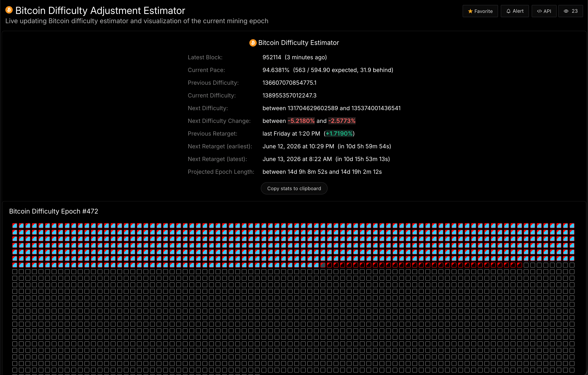This screenshot has width=588, height=375.
Task: Click Bitcoin icon next to Difficulty Estimator heading
Action: pos(253,43)
